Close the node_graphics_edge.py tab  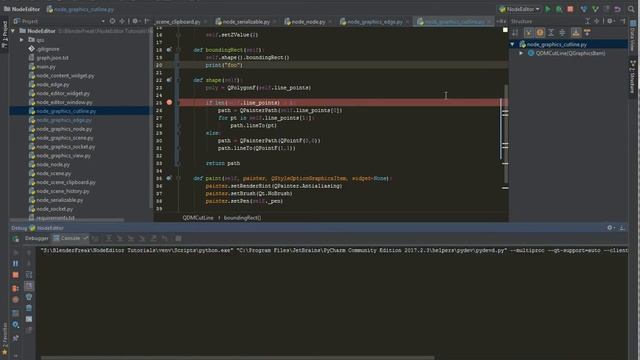click(407, 22)
